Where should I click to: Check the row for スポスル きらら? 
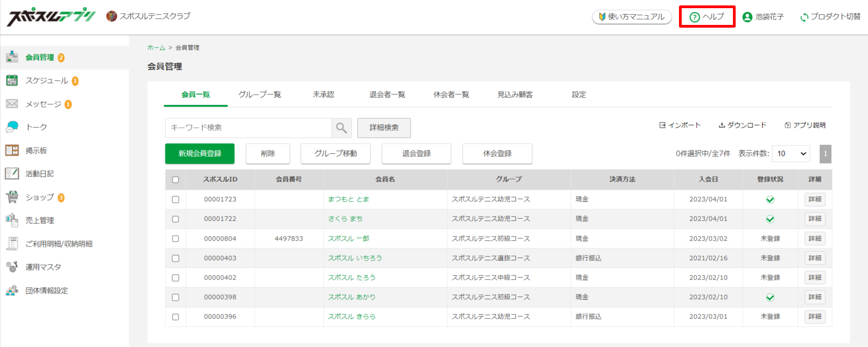[175, 317]
